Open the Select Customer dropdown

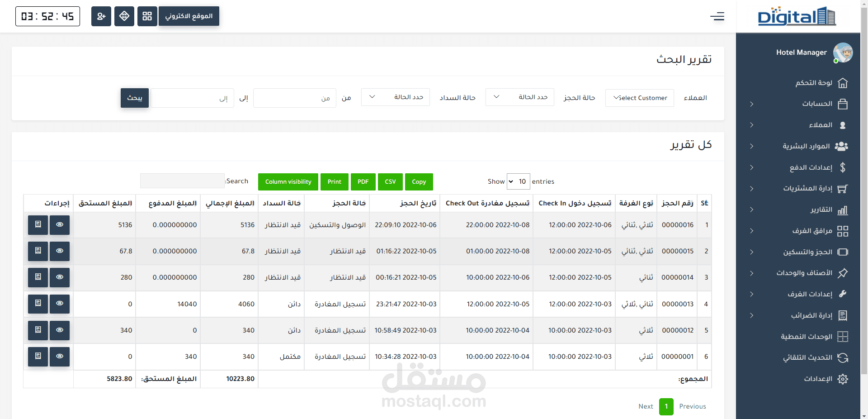point(640,98)
